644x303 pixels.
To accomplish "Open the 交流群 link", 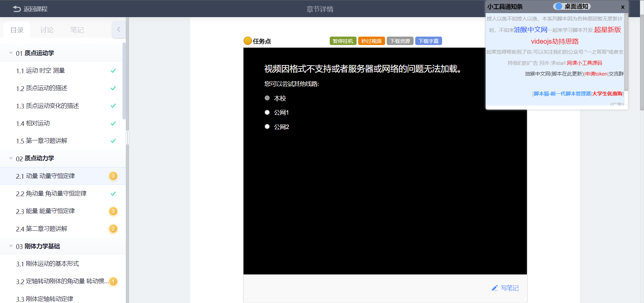I will 616,74.
